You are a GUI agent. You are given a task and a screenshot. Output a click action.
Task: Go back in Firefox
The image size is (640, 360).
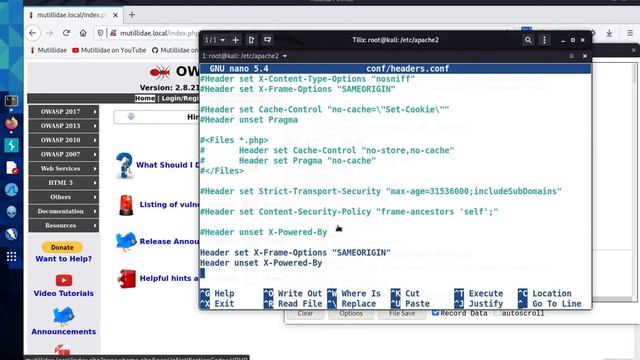[x=33, y=33]
